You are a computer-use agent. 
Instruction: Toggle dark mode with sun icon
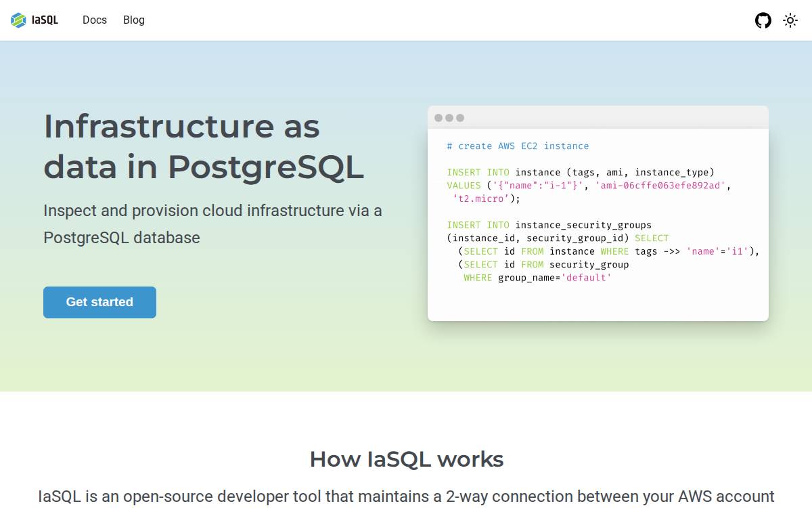click(x=790, y=20)
